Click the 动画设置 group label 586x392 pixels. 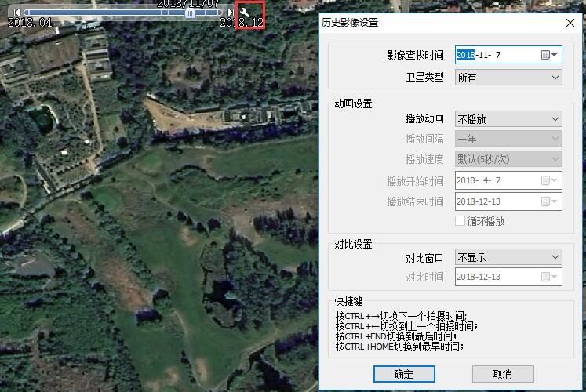353,103
